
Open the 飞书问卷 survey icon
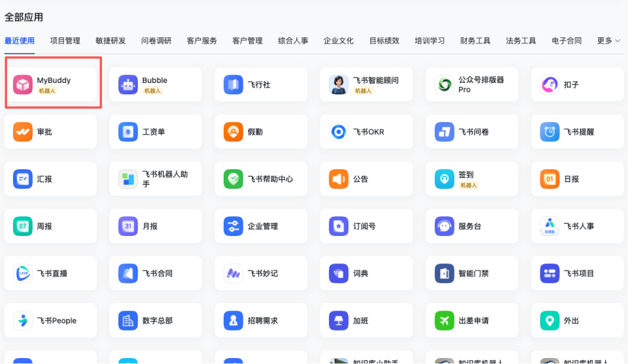(444, 131)
